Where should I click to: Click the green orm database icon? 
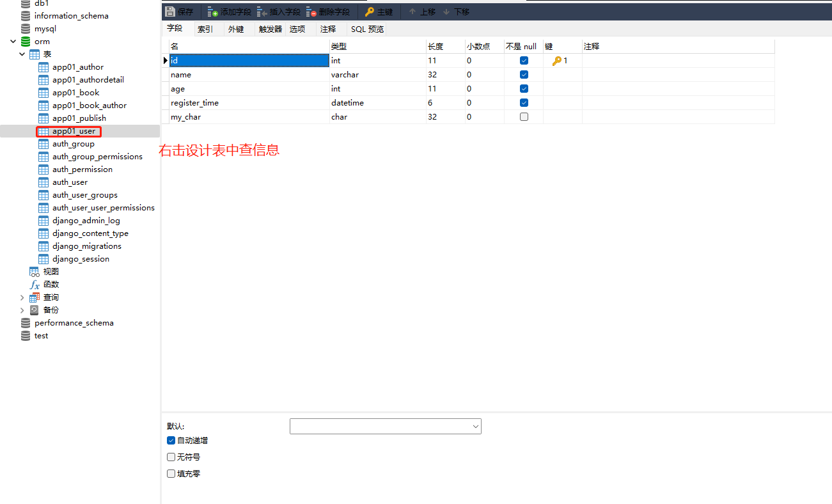[26, 42]
